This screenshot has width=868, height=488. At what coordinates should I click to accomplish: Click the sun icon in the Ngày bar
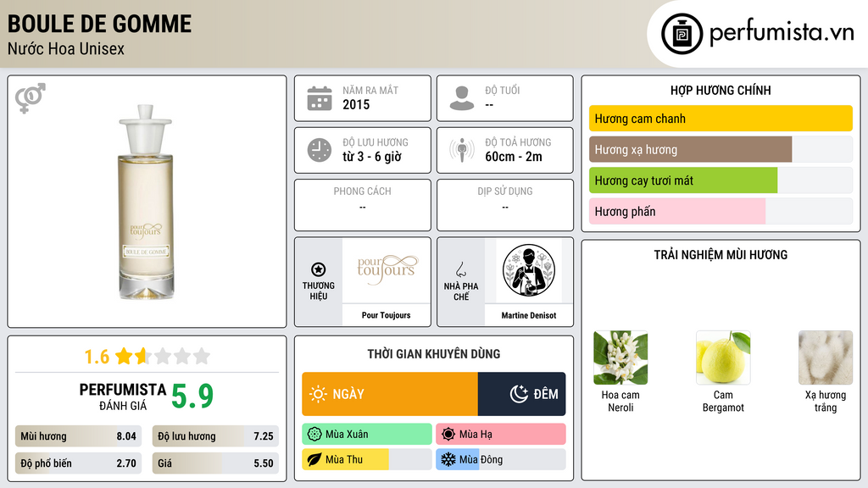pos(319,394)
